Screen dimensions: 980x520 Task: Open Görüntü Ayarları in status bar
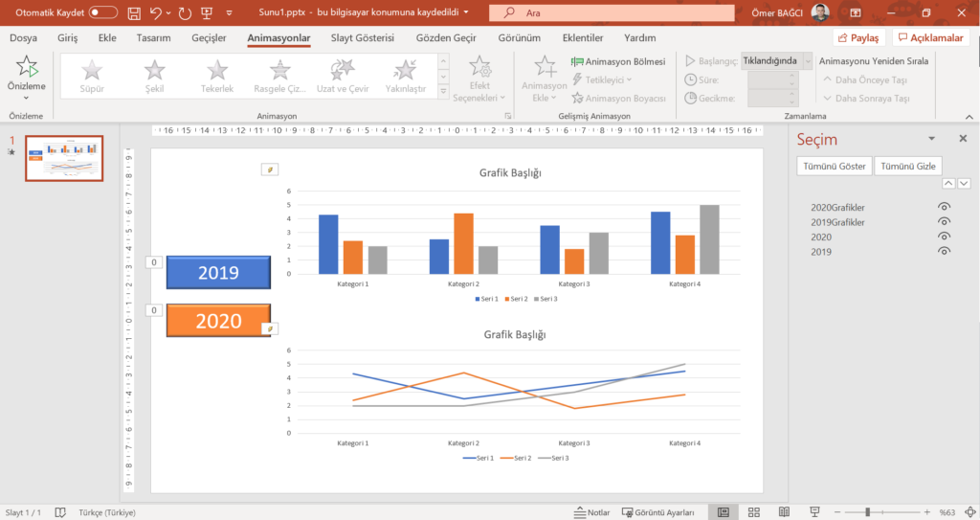(x=658, y=512)
